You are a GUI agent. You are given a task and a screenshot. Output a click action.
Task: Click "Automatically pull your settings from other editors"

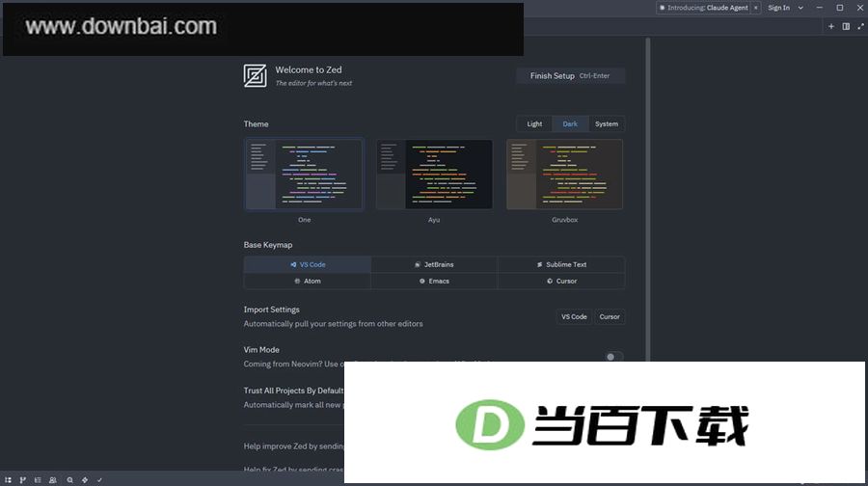[334, 324]
